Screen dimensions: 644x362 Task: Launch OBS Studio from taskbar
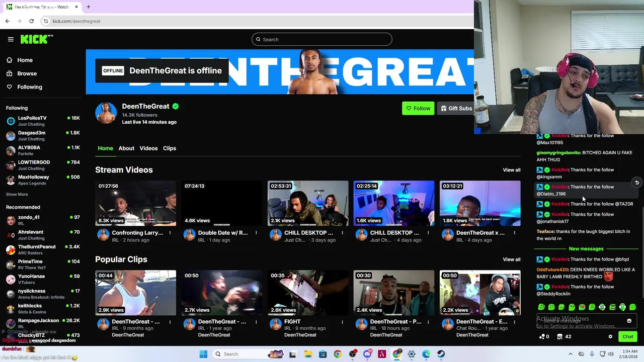pyautogui.click(x=352, y=354)
